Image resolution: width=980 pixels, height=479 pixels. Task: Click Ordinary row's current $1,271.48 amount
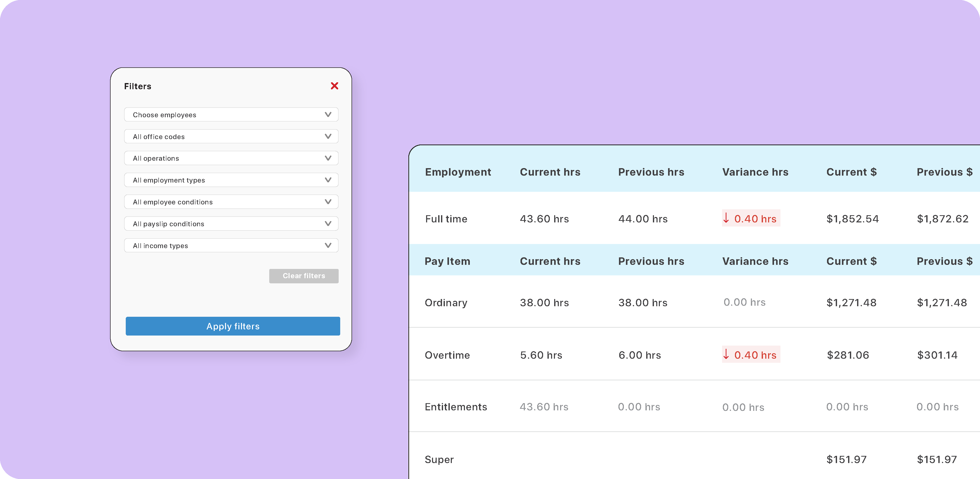click(x=851, y=303)
